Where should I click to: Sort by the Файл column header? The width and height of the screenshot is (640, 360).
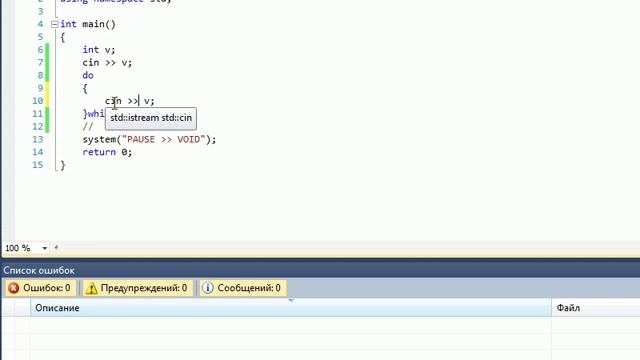point(596,308)
